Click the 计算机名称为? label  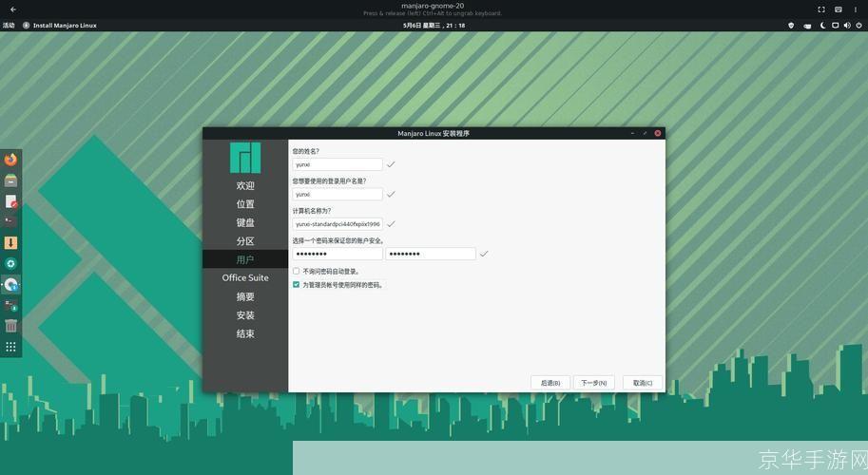312,211
